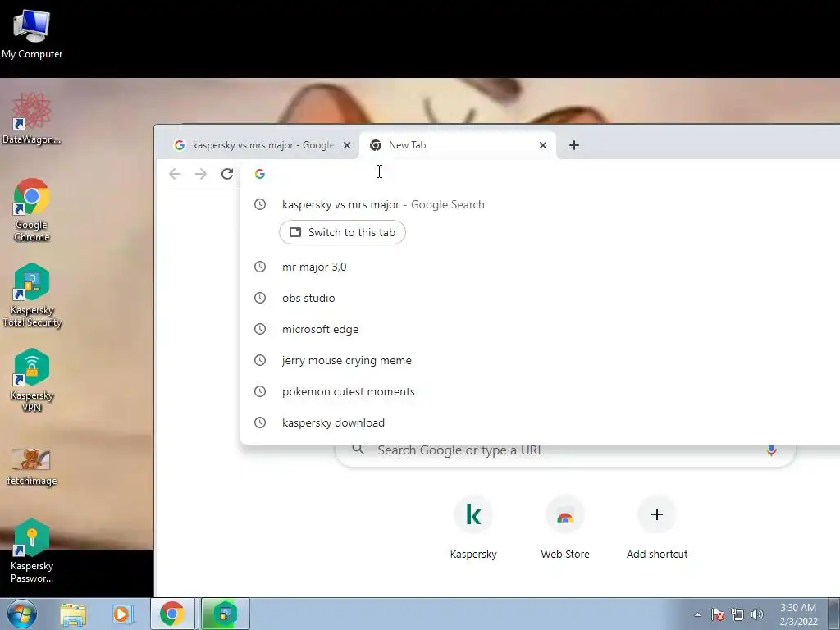Reload the page with refresh icon
Screen dimensions: 840x630
[x=227, y=174]
